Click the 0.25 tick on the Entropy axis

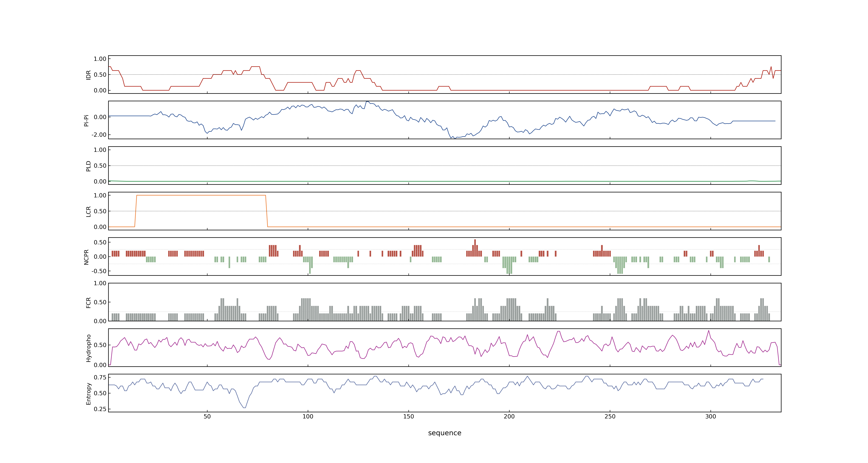click(x=100, y=409)
